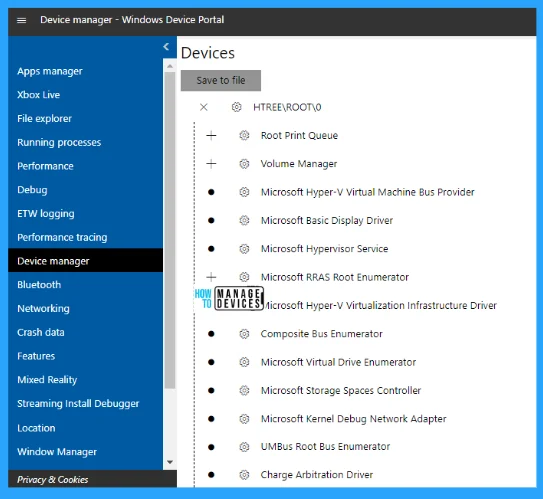Open the hamburger navigation menu

[x=21, y=20]
